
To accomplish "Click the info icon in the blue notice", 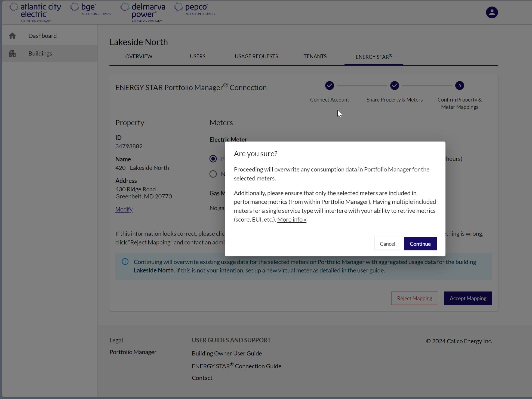I will pyautogui.click(x=125, y=262).
